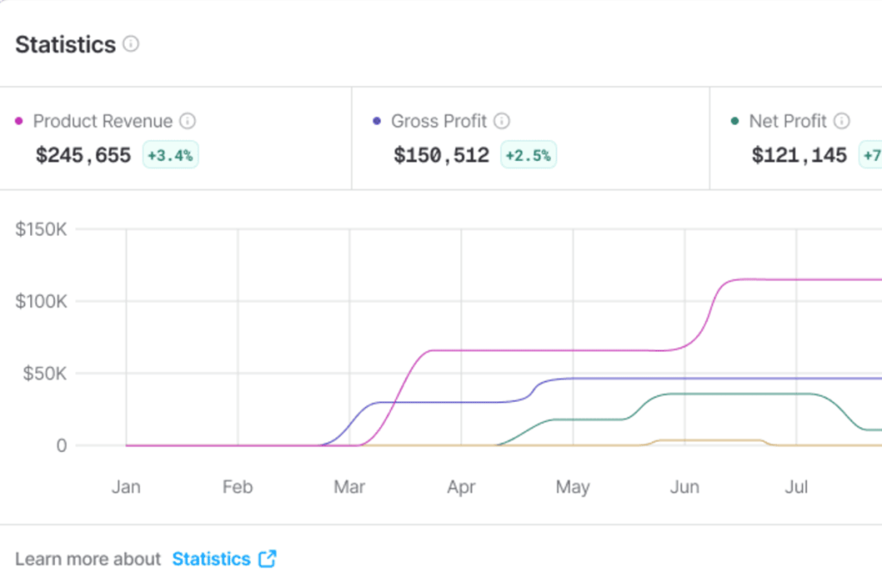Screen dimensions: 882x588
Task: Click the $245,655 revenue value
Action: (x=84, y=156)
